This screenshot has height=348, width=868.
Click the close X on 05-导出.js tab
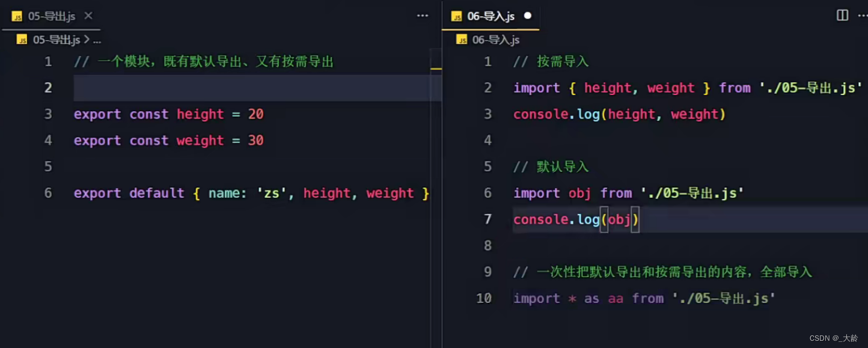(88, 16)
